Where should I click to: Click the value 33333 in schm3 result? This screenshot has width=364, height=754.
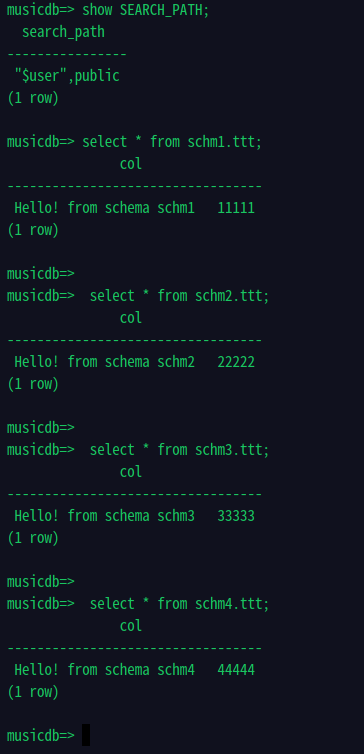tap(236, 515)
